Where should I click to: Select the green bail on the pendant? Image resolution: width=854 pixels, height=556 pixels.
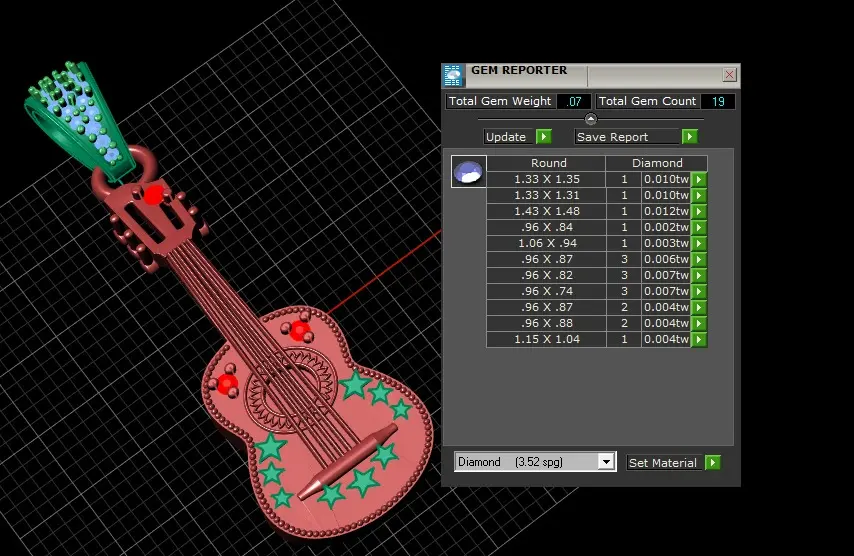(x=80, y=121)
